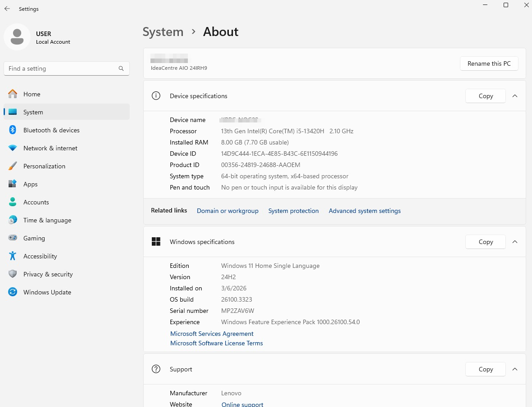Copy the Device specifications
The image size is (532, 407).
click(x=485, y=96)
